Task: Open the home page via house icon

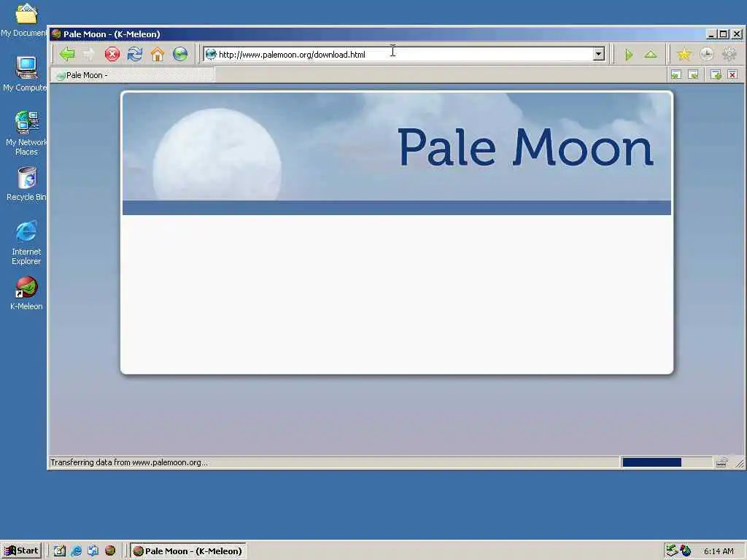Action: click(x=158, y=54)
